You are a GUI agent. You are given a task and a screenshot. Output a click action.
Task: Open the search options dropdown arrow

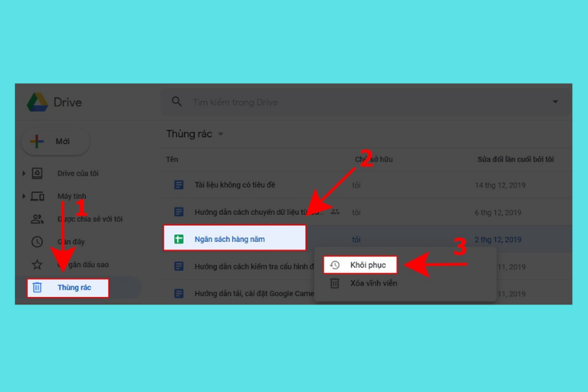pos(555,102)
